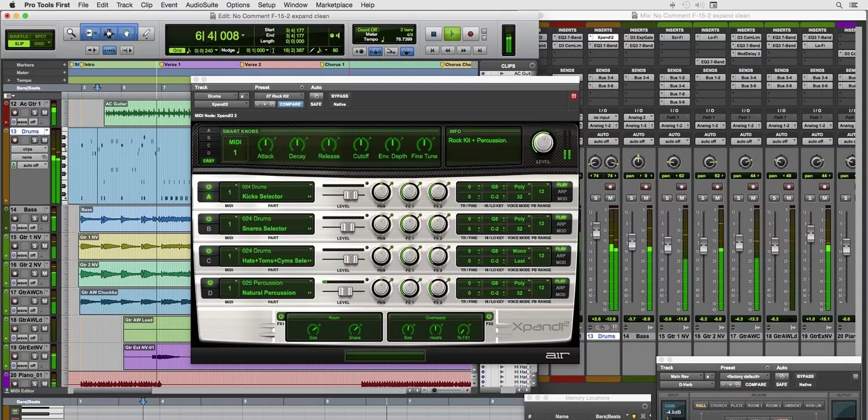The width and height of the screenshot is (868, 420).
Task: Click plug-in automation enable icon under Auto
Action: 317,96
